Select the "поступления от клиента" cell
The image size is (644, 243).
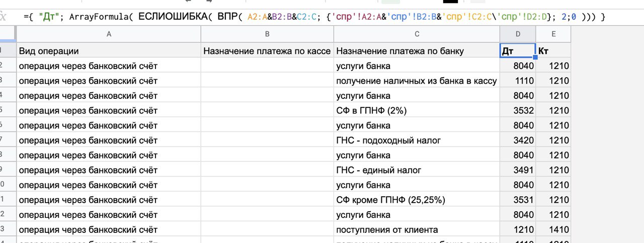click(417, 229)
